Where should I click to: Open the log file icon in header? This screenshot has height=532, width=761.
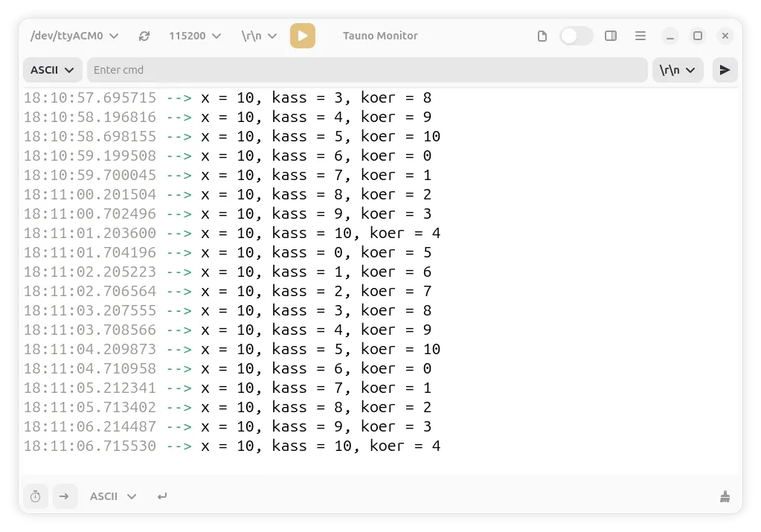click(542, 36)
